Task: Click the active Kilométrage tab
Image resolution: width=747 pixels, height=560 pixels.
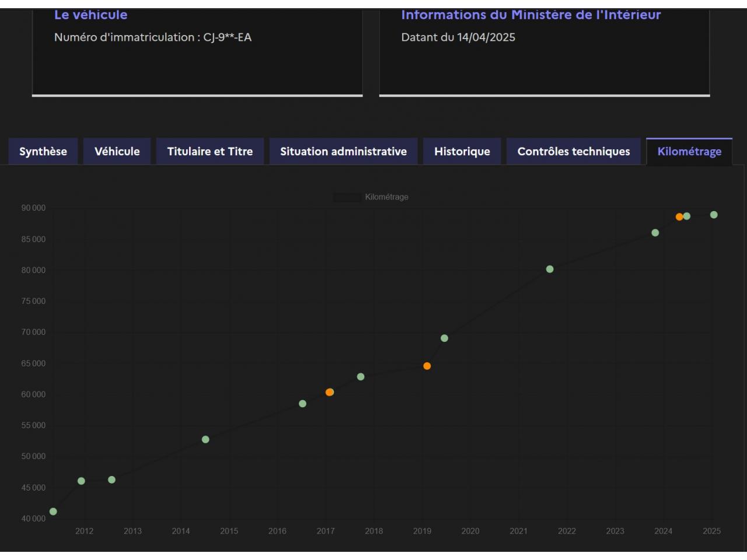Action: click(x=689, y=152)
